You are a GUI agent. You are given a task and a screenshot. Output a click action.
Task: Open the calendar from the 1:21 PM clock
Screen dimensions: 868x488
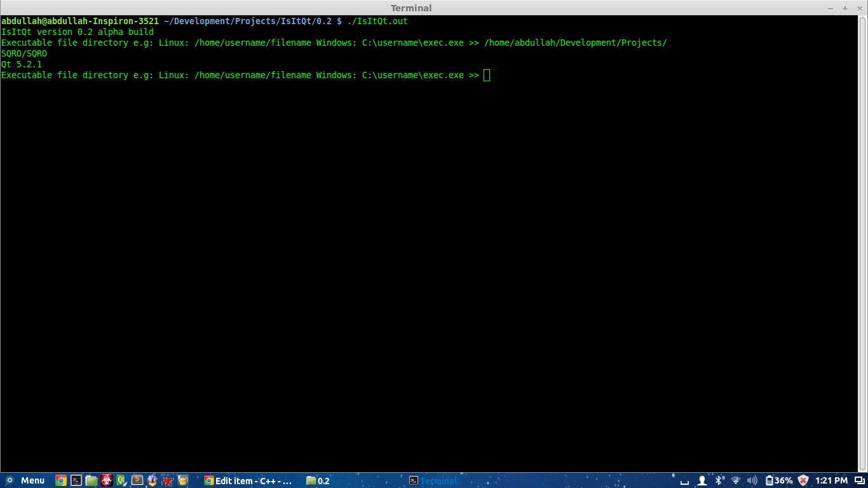(831, 480)
